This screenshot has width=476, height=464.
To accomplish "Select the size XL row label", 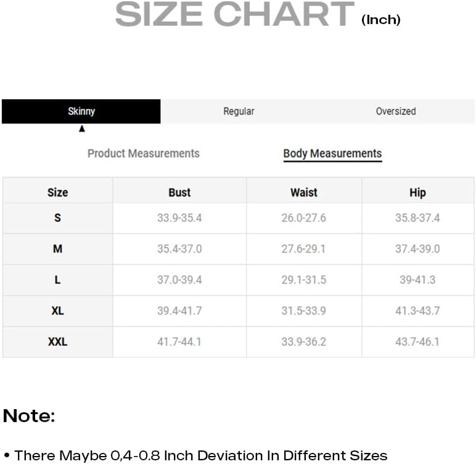I will point(57,311).
